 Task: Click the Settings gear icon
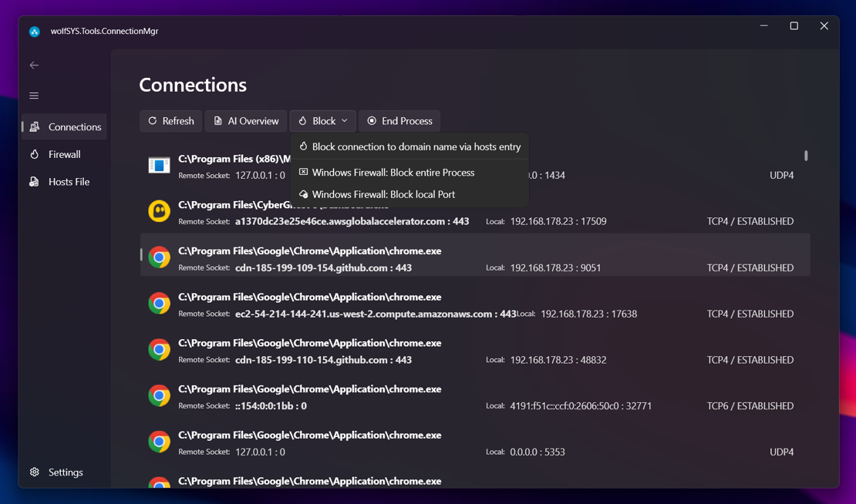point(35,472)
